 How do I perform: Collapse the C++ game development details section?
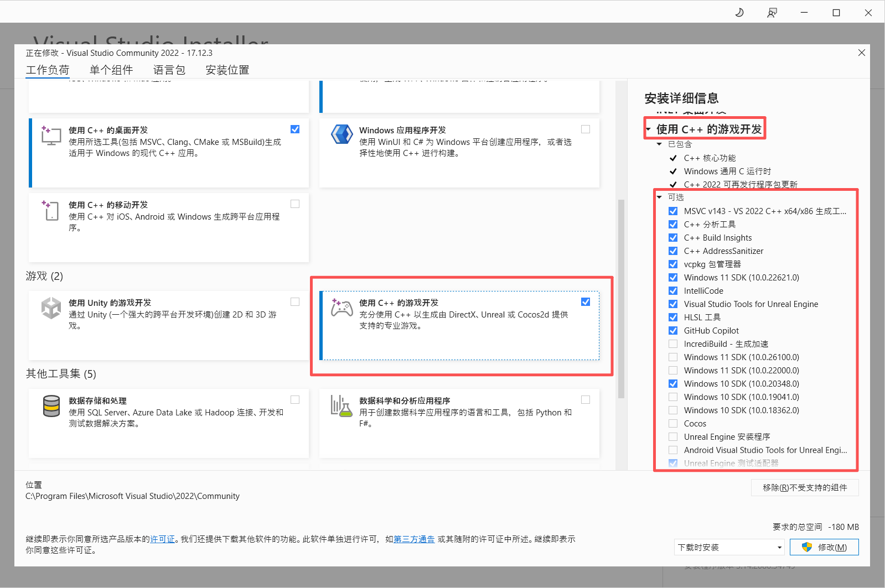[x=648, y=129]
